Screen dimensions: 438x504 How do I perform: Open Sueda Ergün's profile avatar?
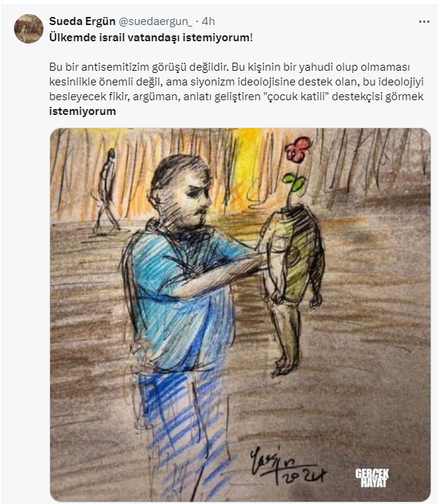tap(28, 29)
